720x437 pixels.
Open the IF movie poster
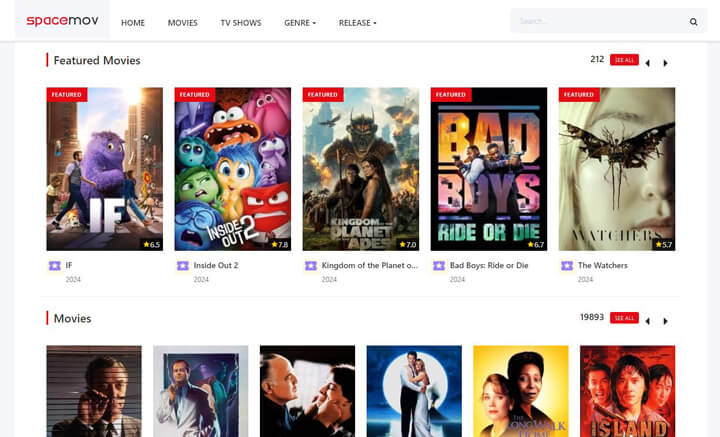[104, 169]
